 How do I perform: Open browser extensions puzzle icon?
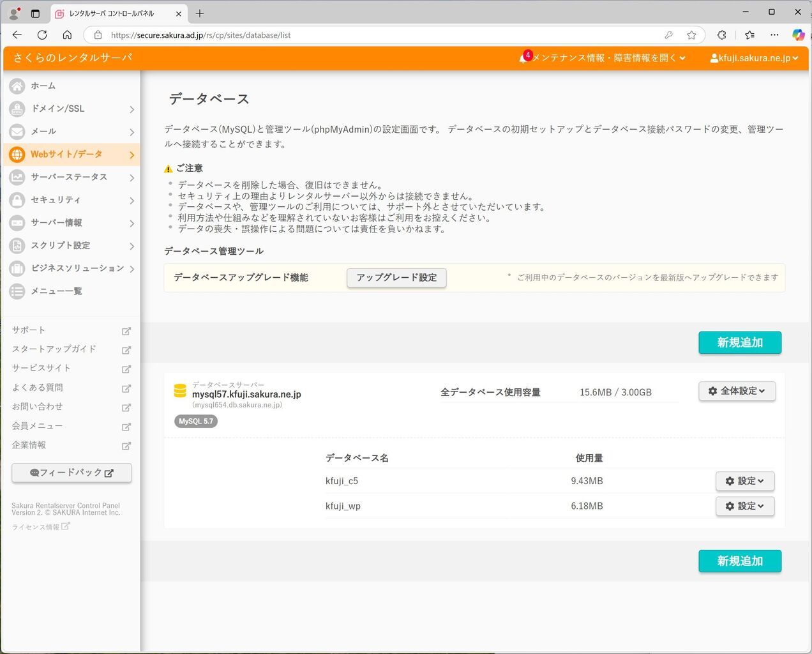(x=722, y=35)
